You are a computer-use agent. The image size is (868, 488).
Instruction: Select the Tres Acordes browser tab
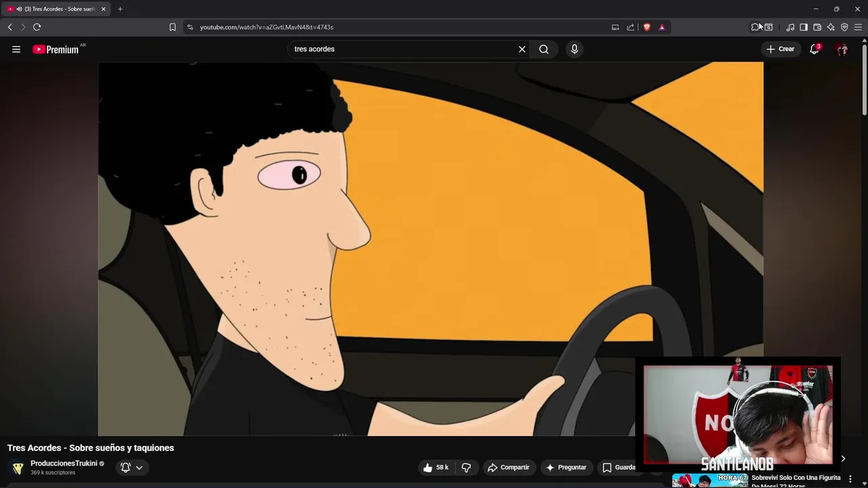[x=56, y=9]
